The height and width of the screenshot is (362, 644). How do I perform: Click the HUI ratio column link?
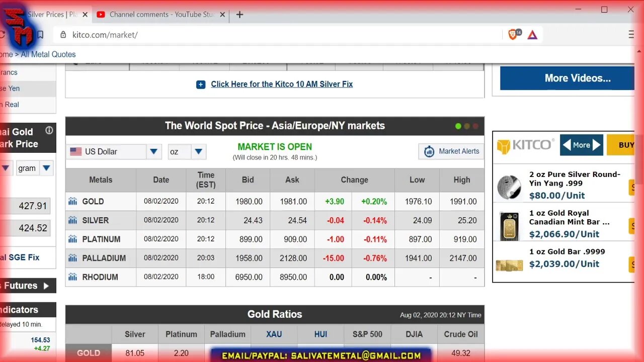pos(320,334)
